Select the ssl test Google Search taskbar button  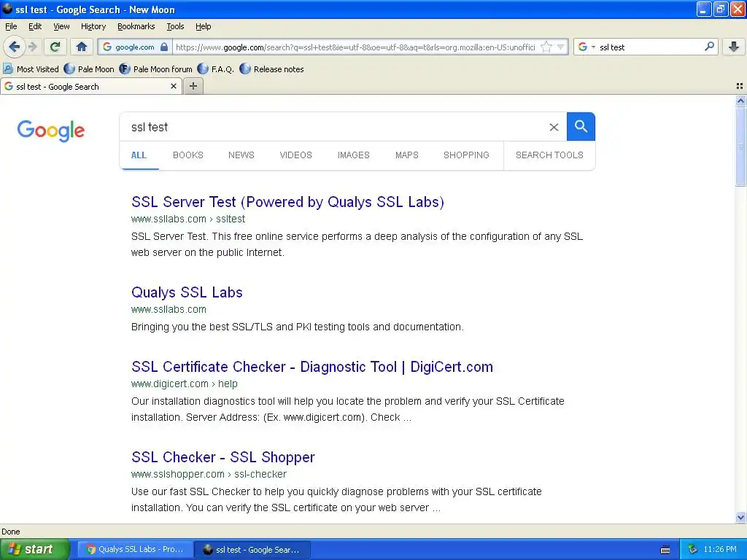(252, 549)
